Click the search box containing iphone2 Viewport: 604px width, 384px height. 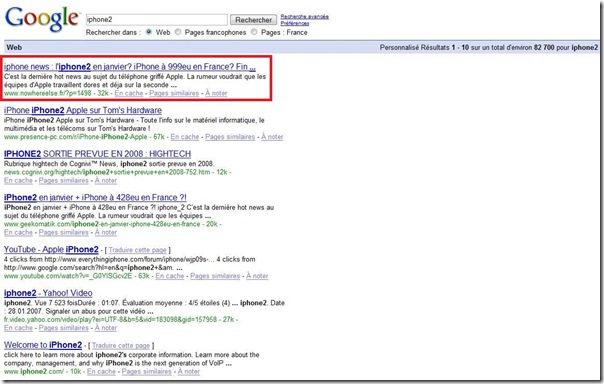156,19
